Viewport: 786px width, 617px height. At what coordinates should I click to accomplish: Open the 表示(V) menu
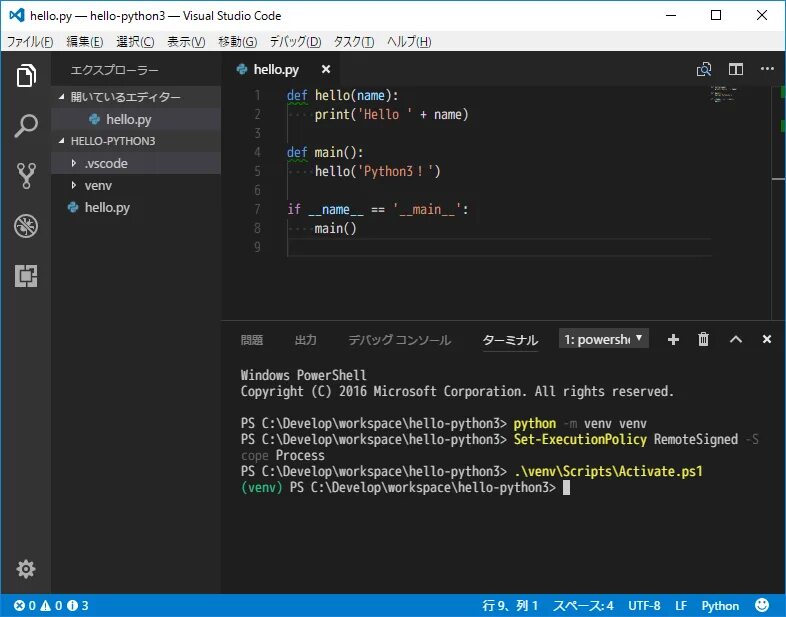[186, 42]
